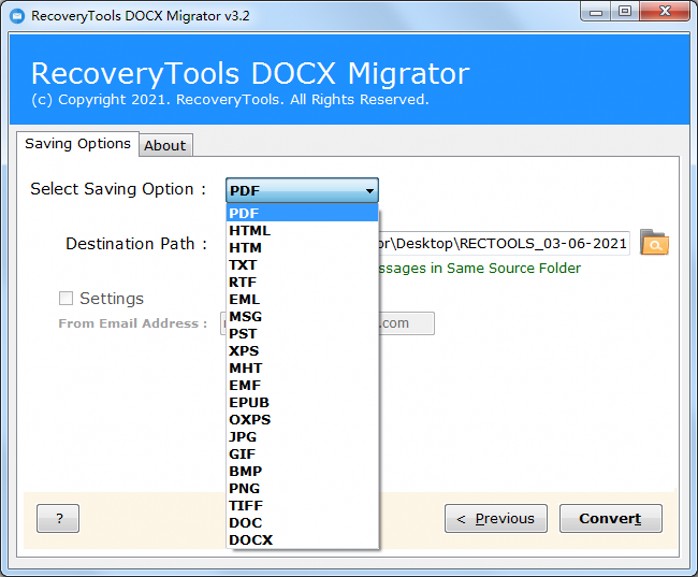Screen dimensions: 698x577
Task: Switch to the About tab
Action: coord(165,145)
